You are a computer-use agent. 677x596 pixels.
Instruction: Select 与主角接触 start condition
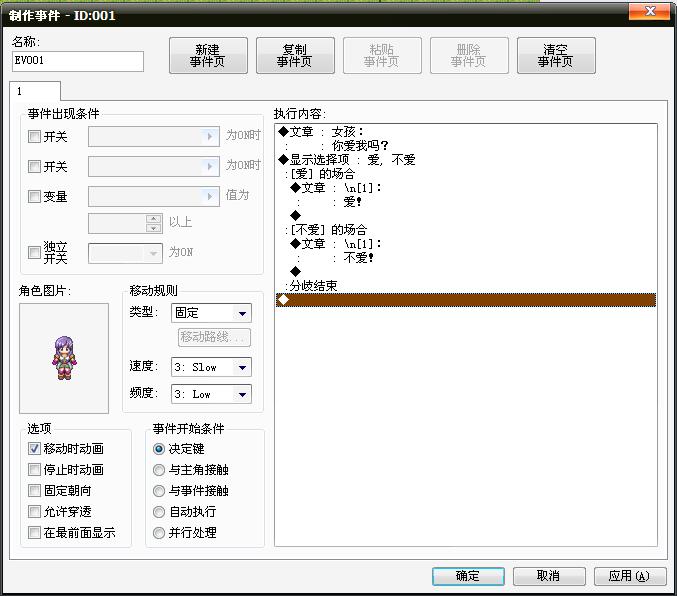[159, 469]
